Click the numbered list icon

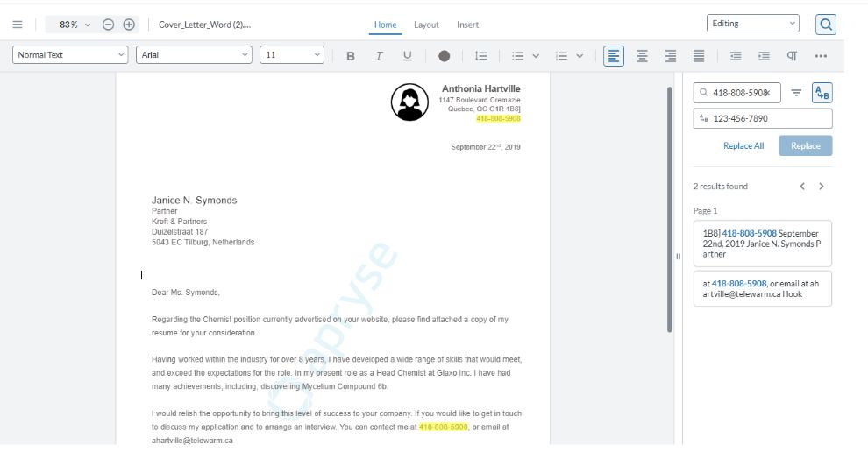tap(561, 56)
